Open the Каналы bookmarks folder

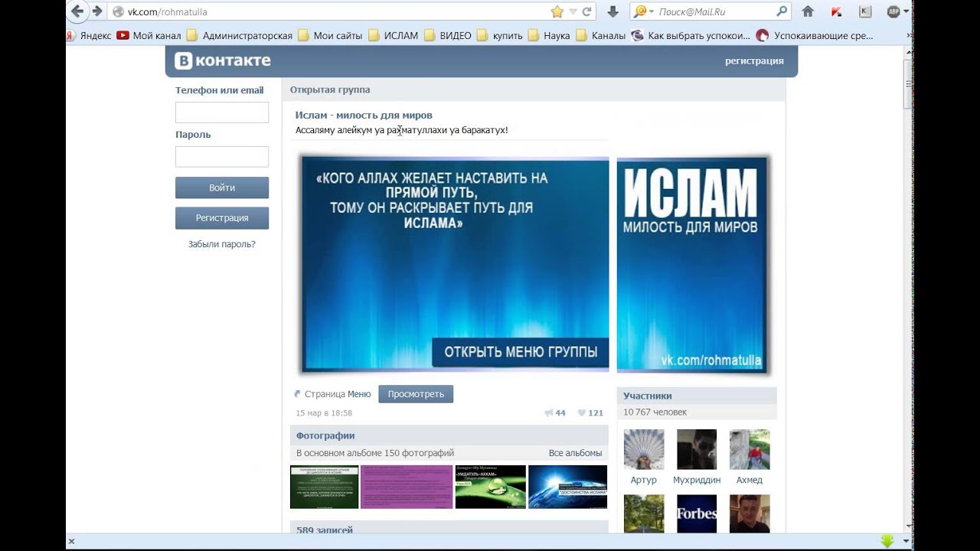click(601, 35)
